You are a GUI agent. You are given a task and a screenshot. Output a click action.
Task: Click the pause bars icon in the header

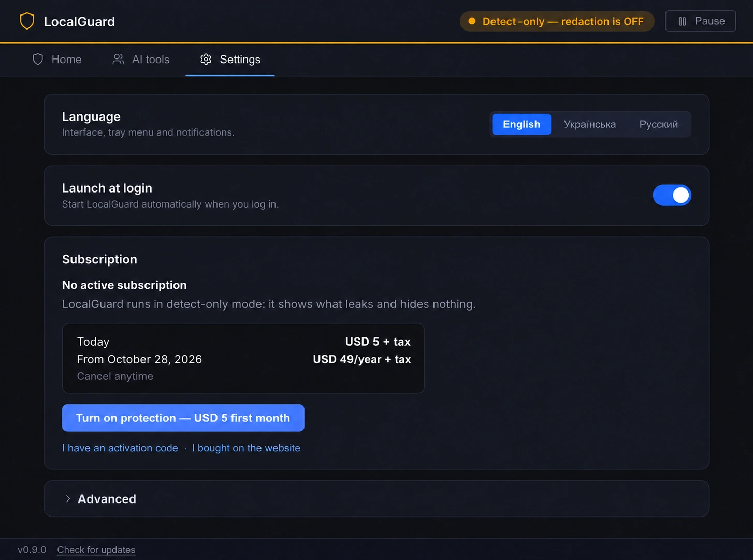(682, 21)
